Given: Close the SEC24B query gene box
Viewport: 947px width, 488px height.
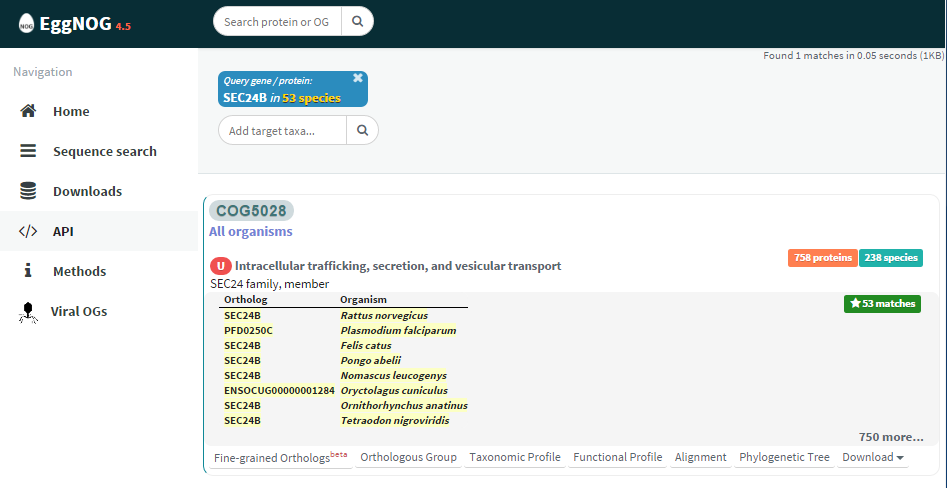Looking at the screenshot, I should [x=358, y=78].
